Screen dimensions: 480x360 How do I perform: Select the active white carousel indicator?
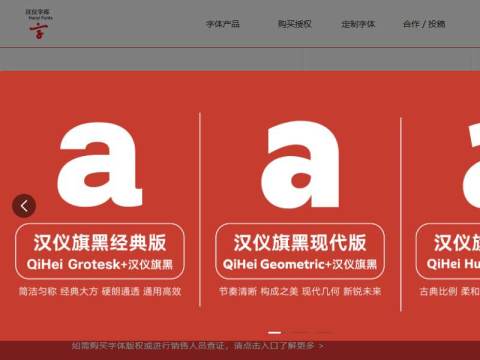(274, 332)
